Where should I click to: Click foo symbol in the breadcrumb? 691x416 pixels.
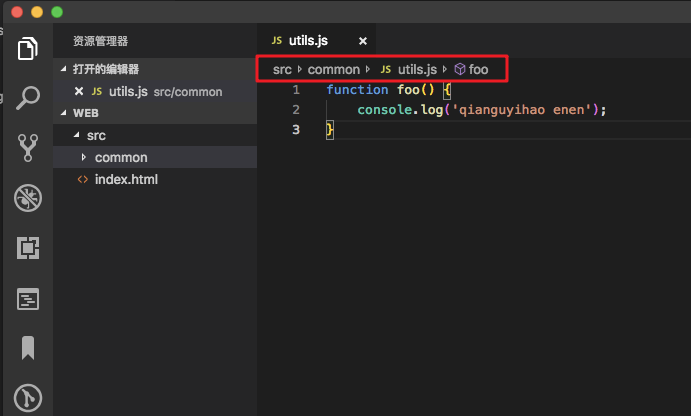point(478,70)
